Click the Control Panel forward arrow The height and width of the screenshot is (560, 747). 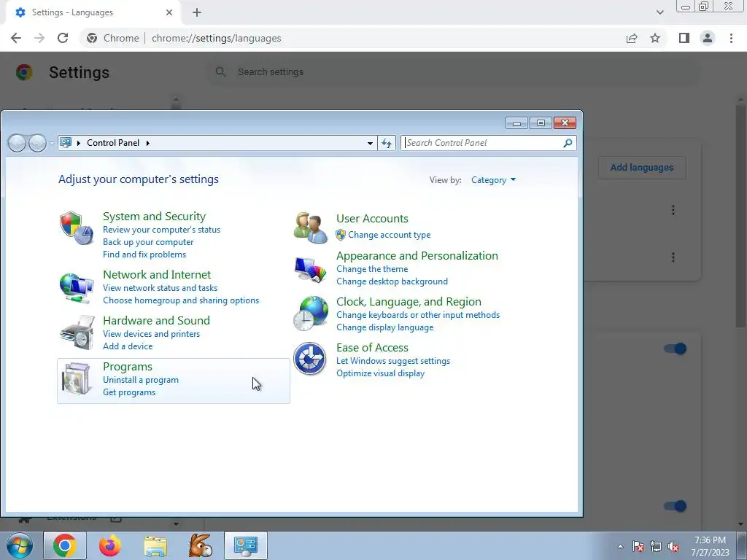coord(37,143)
